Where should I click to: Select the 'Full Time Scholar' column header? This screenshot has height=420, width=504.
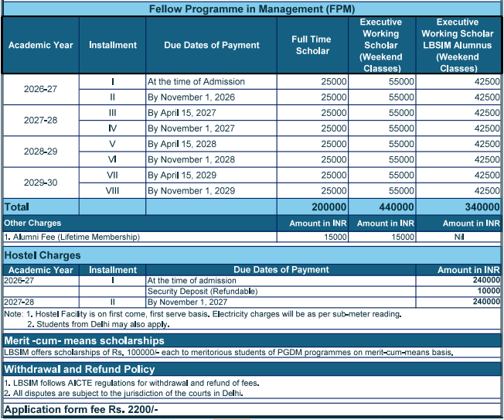click(x=311, y=45)
